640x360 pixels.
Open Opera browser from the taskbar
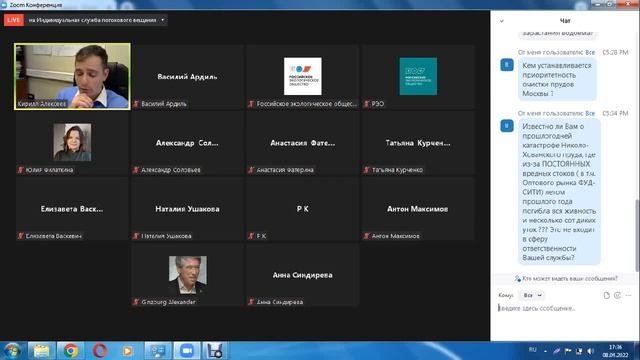click(x=100, y=351)
